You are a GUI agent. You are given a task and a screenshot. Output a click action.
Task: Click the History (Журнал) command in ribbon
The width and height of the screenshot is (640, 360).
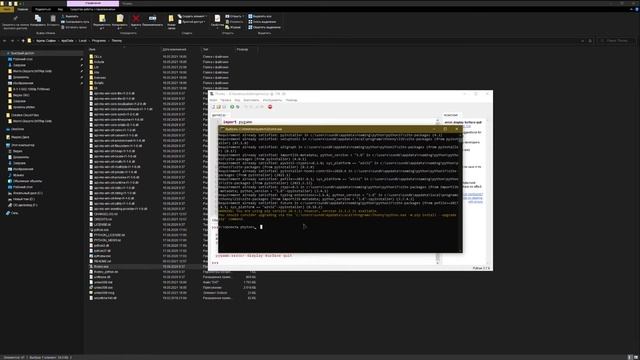click(x=233, y=27)
